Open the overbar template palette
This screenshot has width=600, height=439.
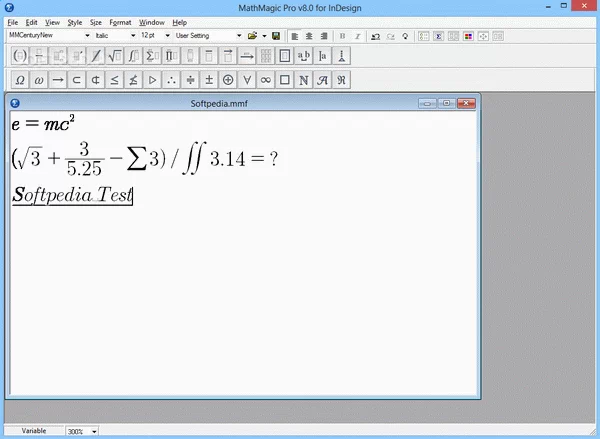click(209, 56)
